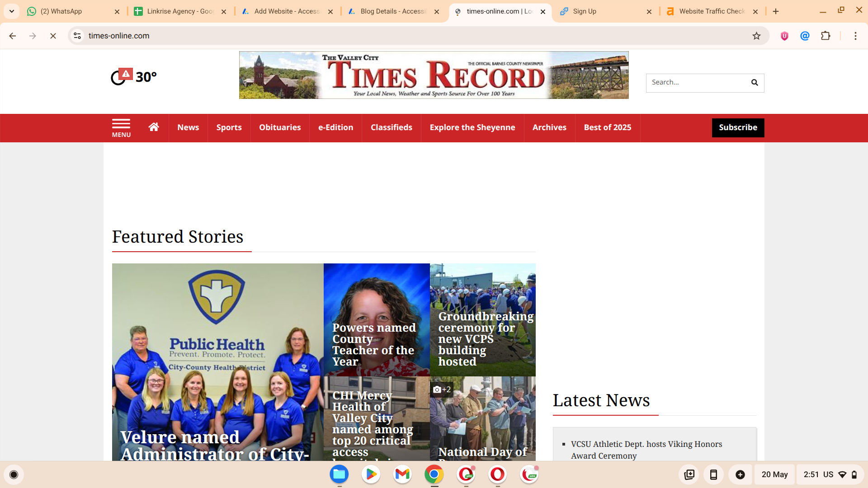Close the WhatsApp tab
868x488 pixels.
117,12
